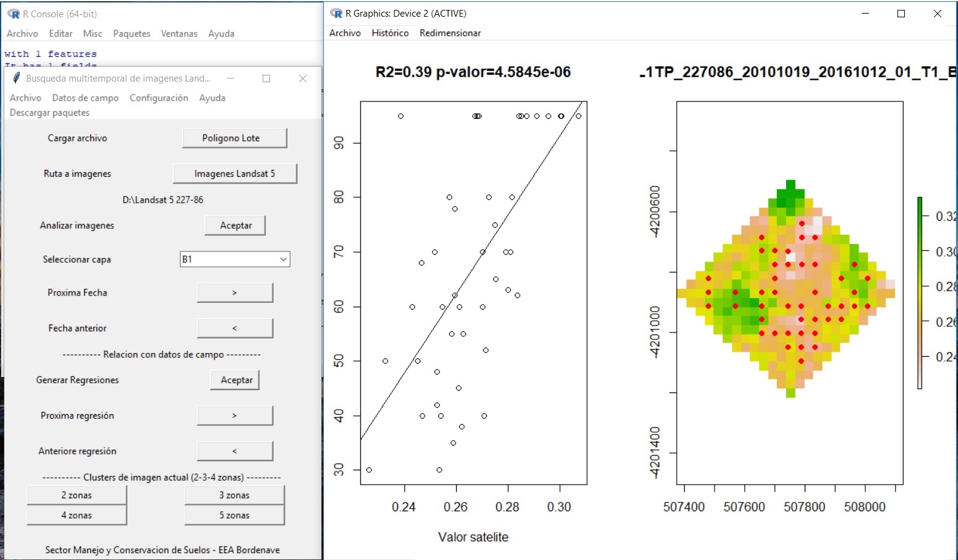Expand the Seleccionar capa B1 dropdown

coord(283,260)
